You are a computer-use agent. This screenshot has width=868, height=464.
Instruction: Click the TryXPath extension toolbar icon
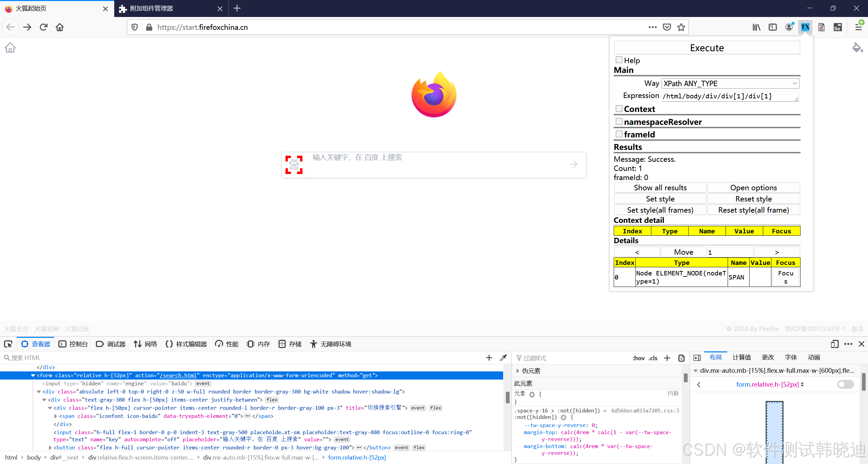[x=805, y=27]
